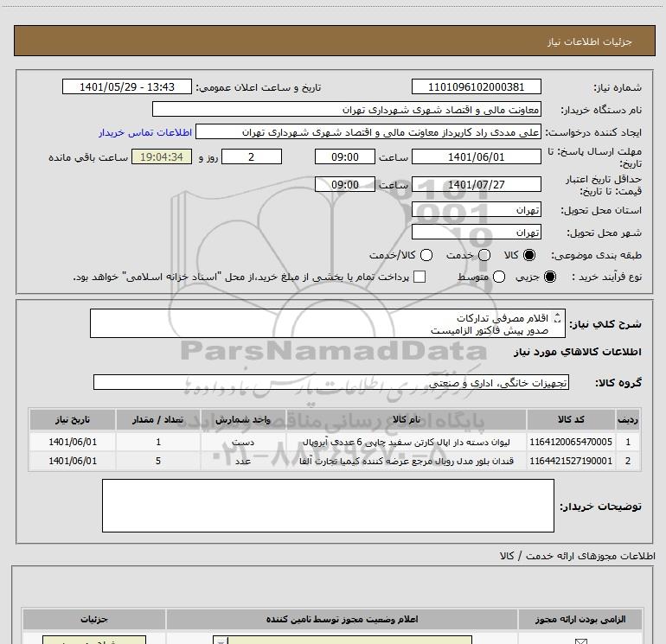This screenshot has width=666, height=644.
Task: Click the اعلام وضعیت مجوز column header
Action: (342, 620)
